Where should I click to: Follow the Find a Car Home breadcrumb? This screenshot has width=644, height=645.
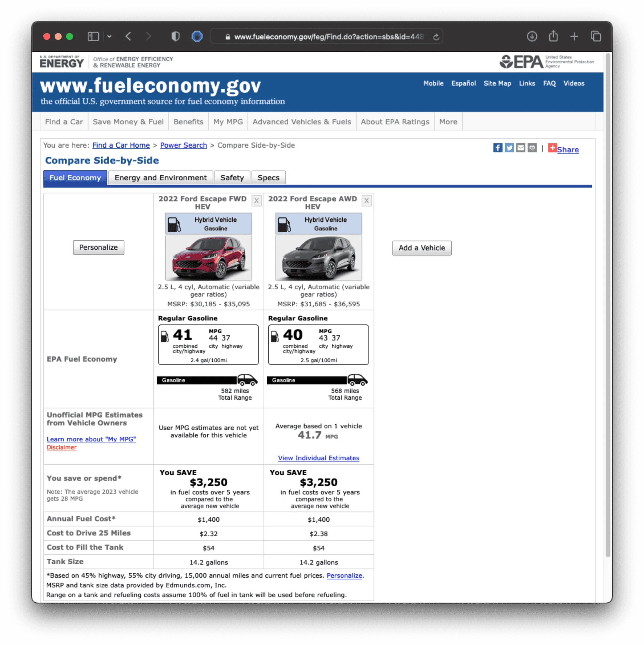pos(121,145)
